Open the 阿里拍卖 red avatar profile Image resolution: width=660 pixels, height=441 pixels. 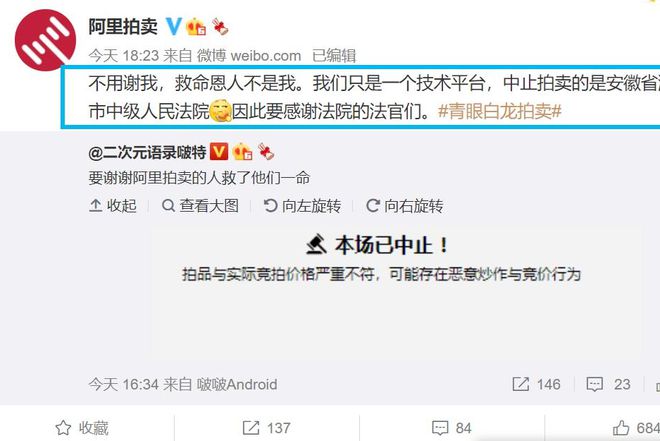pos(45,40)
